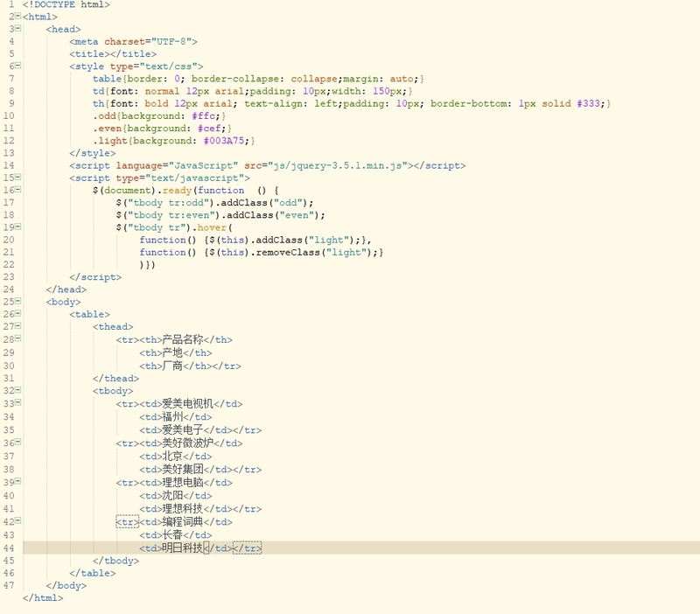Click the "tbody tr:odd" selector string

tap(168, 203)
